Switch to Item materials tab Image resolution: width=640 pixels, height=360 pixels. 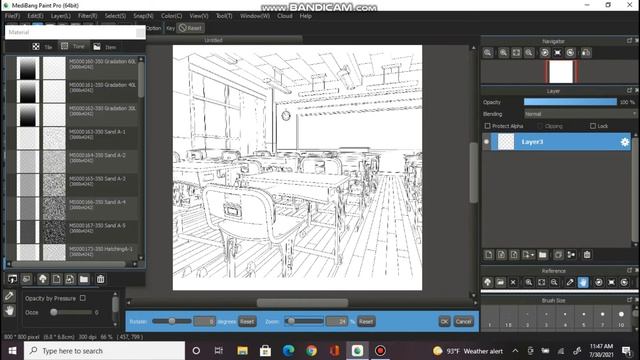pyautogui.click(x=104, y=47)
